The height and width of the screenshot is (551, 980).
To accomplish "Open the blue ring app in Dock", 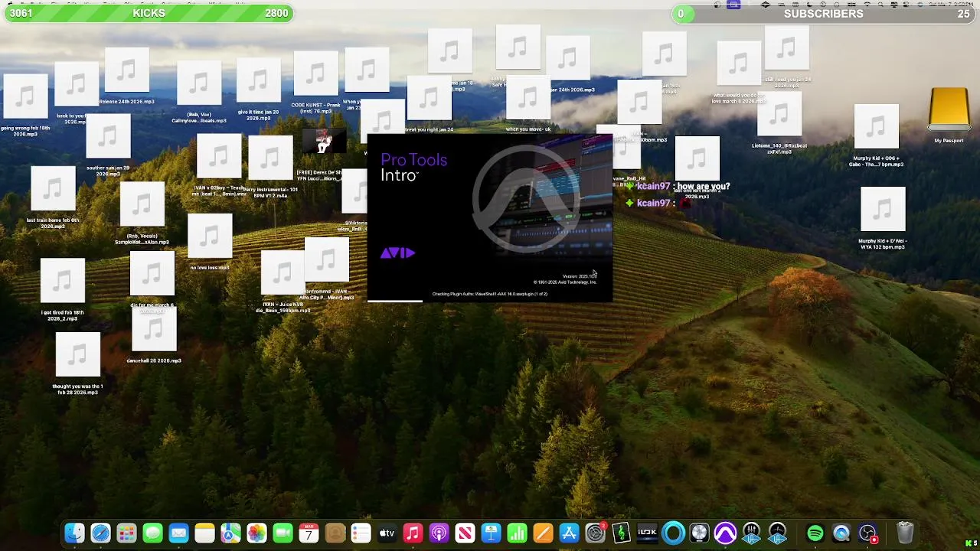I will tap(673, 533).
